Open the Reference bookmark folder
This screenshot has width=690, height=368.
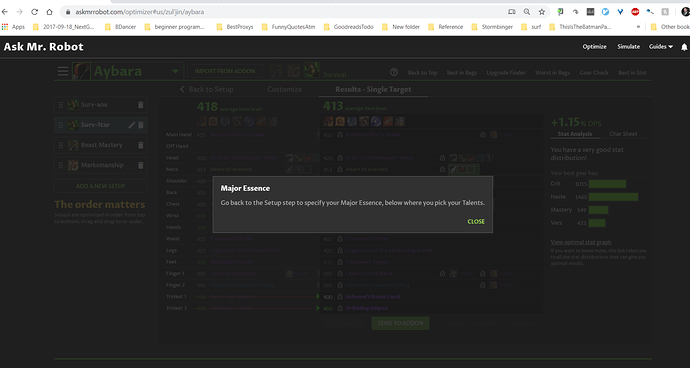pos(445,27)
